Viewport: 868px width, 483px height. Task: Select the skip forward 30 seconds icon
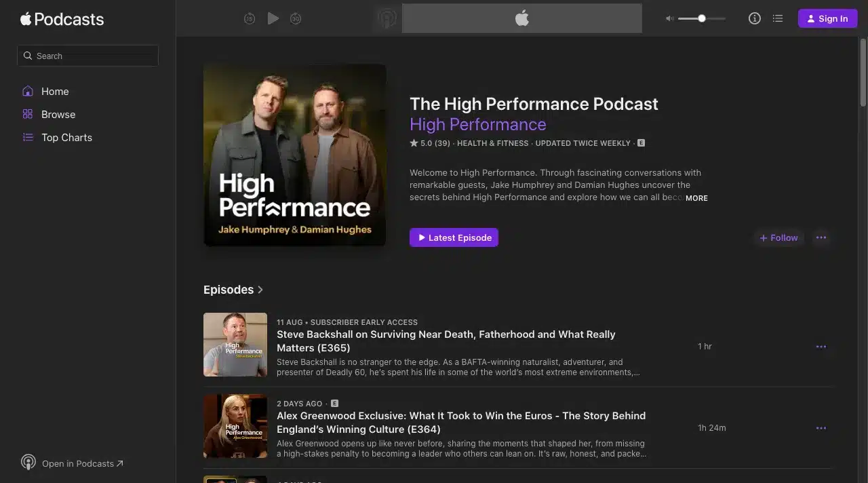point(296,18)
